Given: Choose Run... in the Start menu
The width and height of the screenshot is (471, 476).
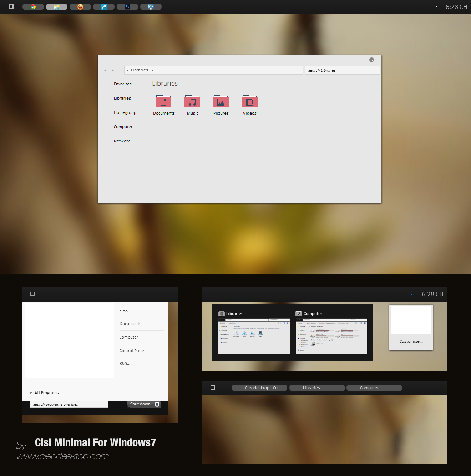Looking at the screenshot, I should coord(125,363).
